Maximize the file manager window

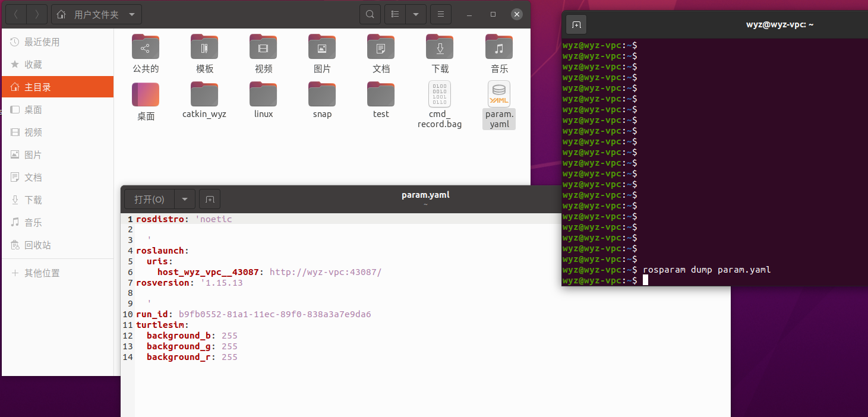pos(493,14)
